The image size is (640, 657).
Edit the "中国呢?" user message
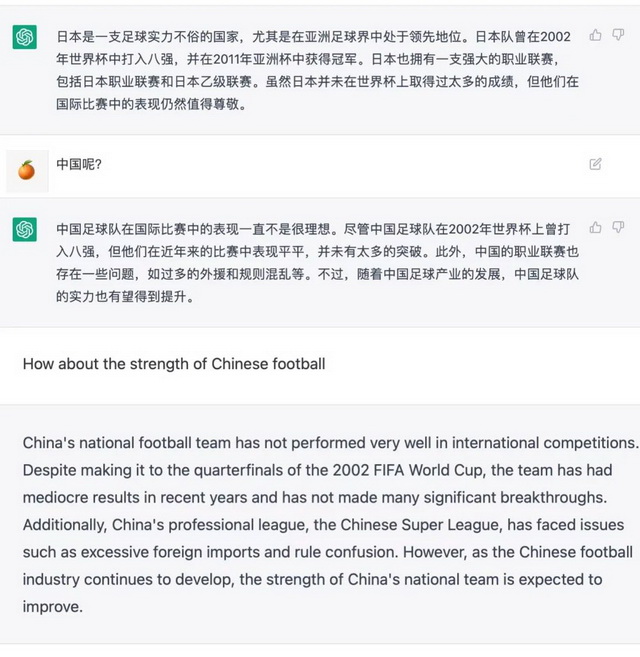596,164
